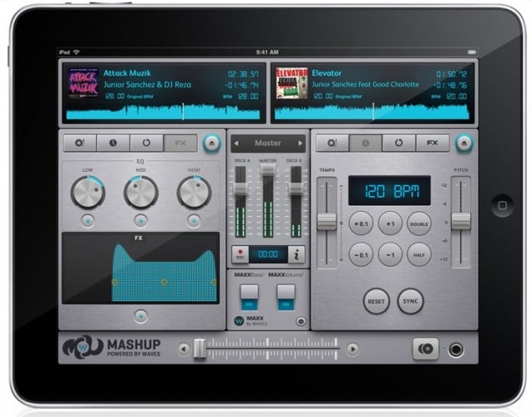Click the HALF tempo button
The image size is (532, 417).
pyautogui.click(x=419, y=255)
